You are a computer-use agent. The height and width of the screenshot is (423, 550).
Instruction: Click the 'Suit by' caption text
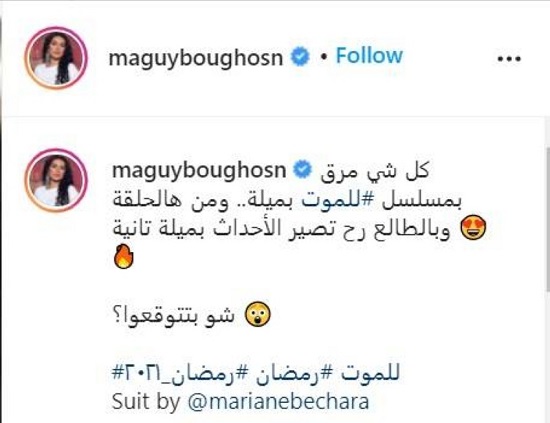tap(146, 402)
